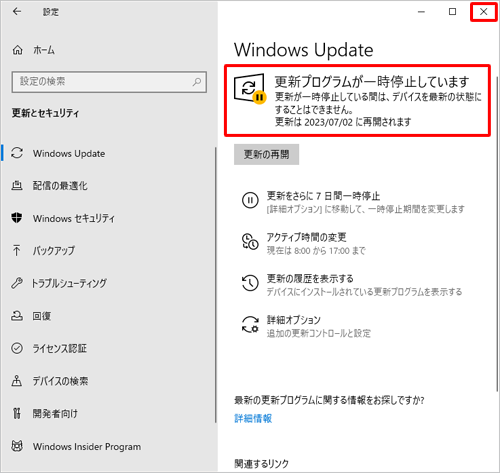This screenshot has width=500, height=473.
Task: Open ホーム home icon
Action: pos(17,50)
